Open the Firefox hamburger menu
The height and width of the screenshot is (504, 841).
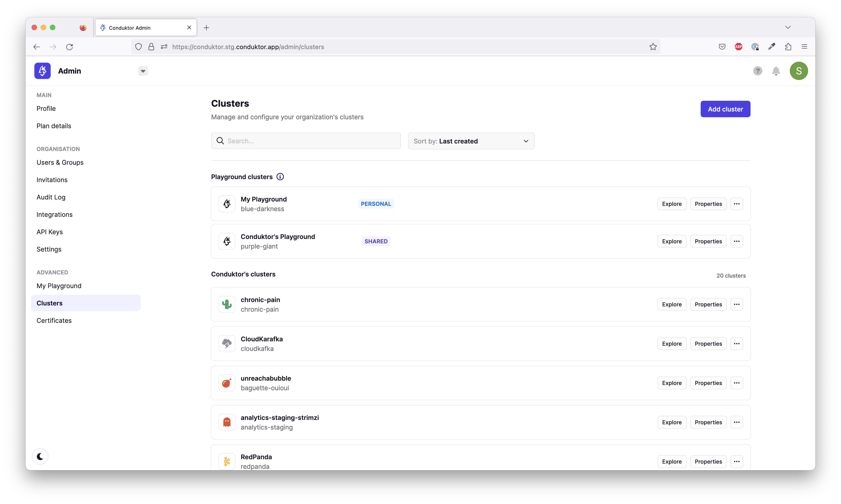click(804, 47)
